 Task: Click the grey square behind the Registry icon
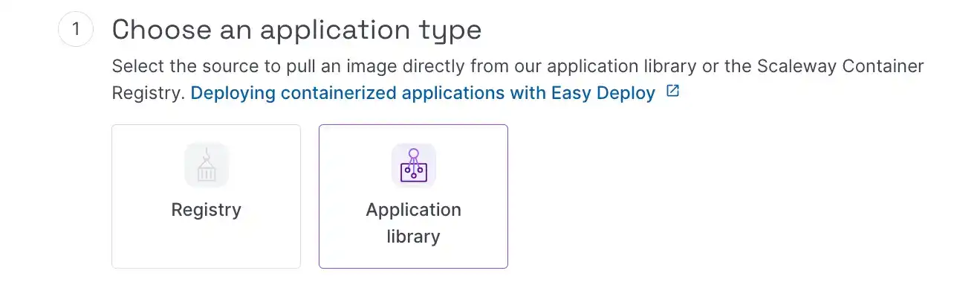206,165
